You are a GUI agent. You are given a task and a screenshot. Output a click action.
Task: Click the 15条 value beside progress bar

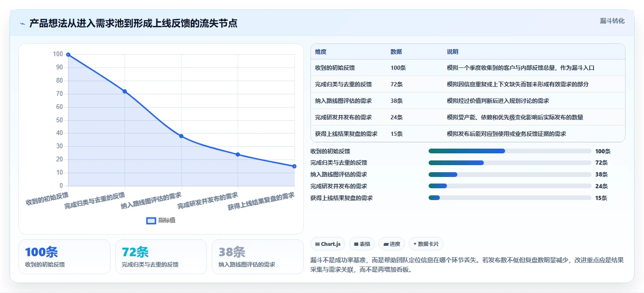point(601,198)
